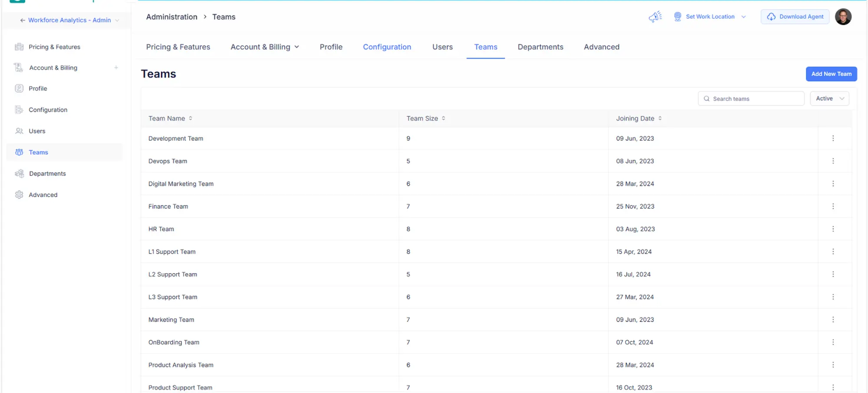Image resolution: width=868 pixels, height=393 pixels.
Task: Click the Product Analysis Team name cell
Action: pos(181,365)
